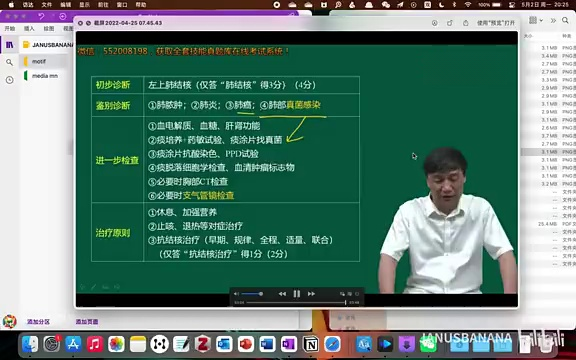Switch to OneNote in the Dock

pos(289,344)
